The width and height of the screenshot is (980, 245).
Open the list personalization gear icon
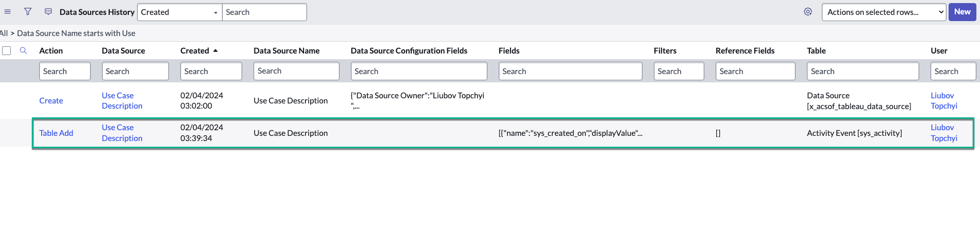pyautogui.click(x=808, y=12)
